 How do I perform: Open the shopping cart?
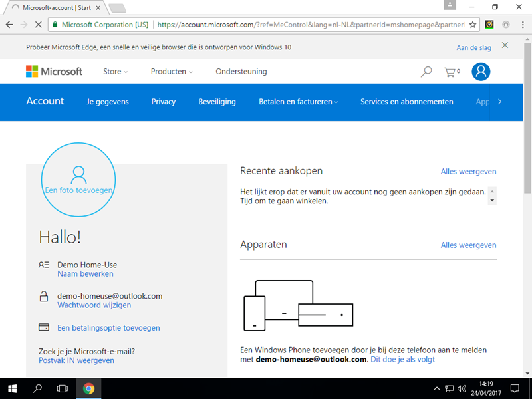[x=452, y=72]
